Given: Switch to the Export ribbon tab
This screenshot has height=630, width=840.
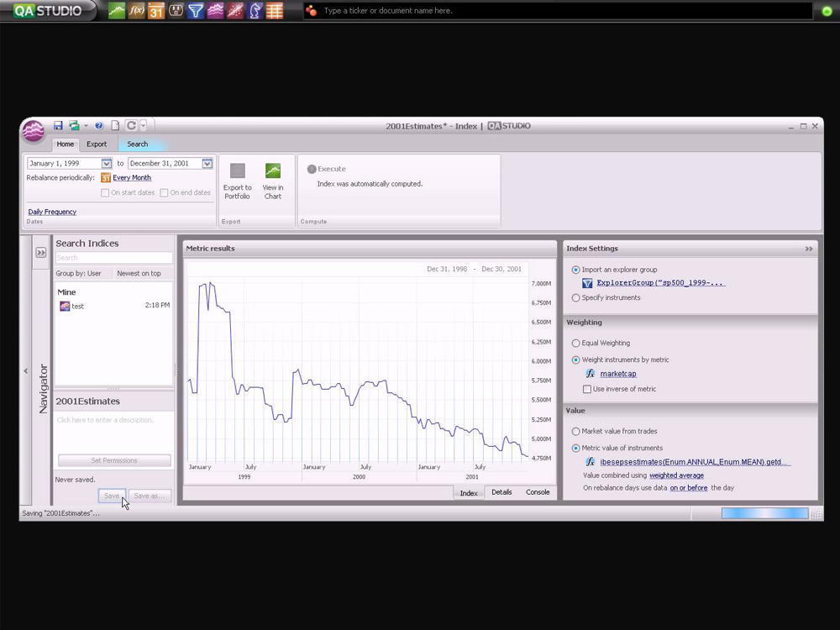Looking at the screenshot, I should (x=97, y=144).
